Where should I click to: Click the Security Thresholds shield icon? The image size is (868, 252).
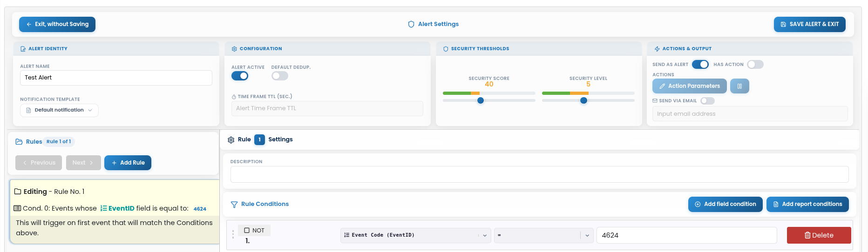pos(446,49)
